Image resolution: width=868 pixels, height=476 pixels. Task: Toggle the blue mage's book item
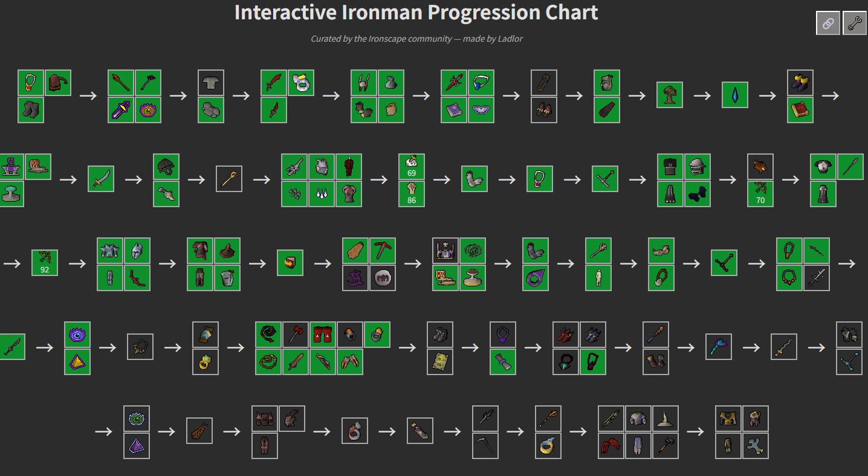tap(454, 110)
